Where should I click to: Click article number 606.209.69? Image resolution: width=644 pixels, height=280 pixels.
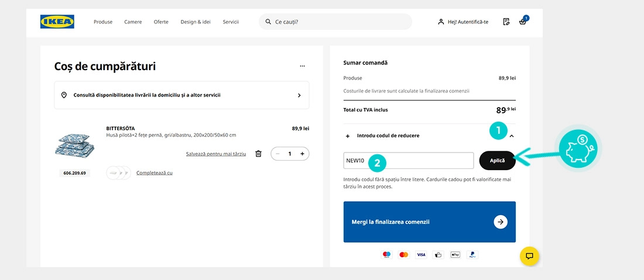75,173
